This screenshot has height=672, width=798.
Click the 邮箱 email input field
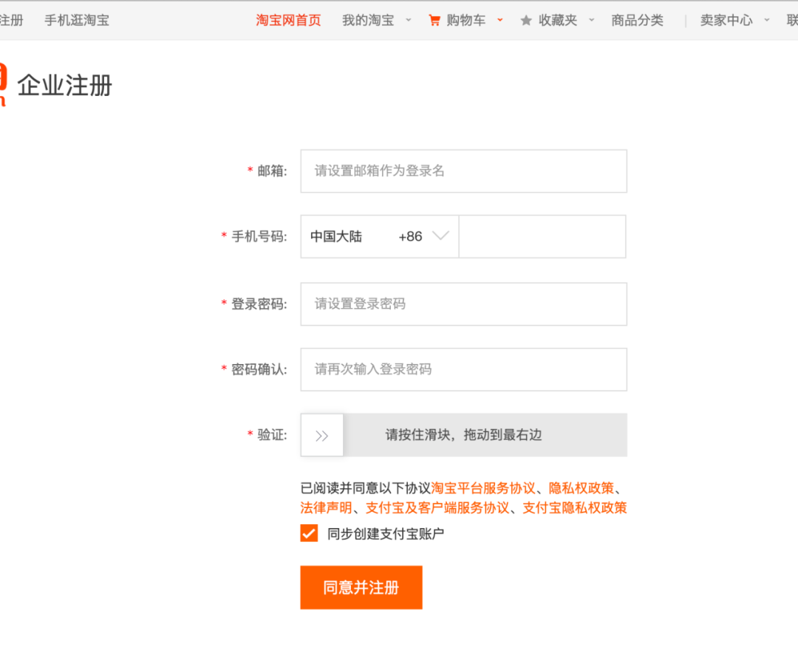[463, 171]
